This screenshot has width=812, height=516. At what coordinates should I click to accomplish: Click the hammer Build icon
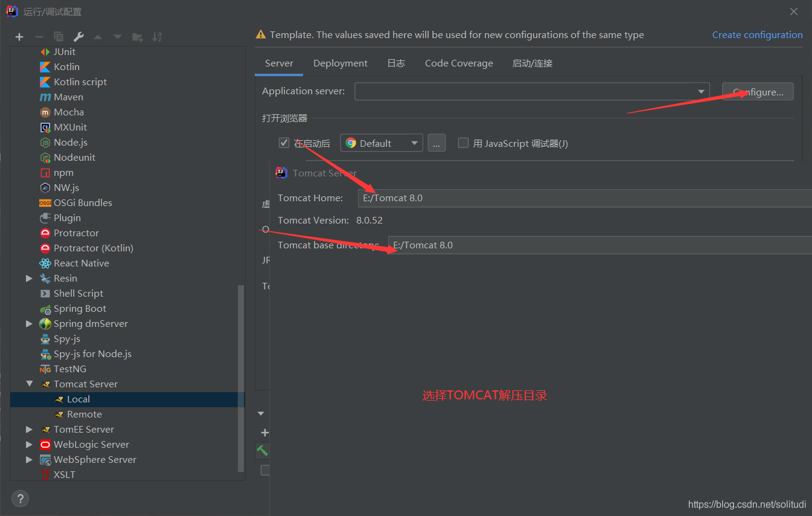(263, 450)
